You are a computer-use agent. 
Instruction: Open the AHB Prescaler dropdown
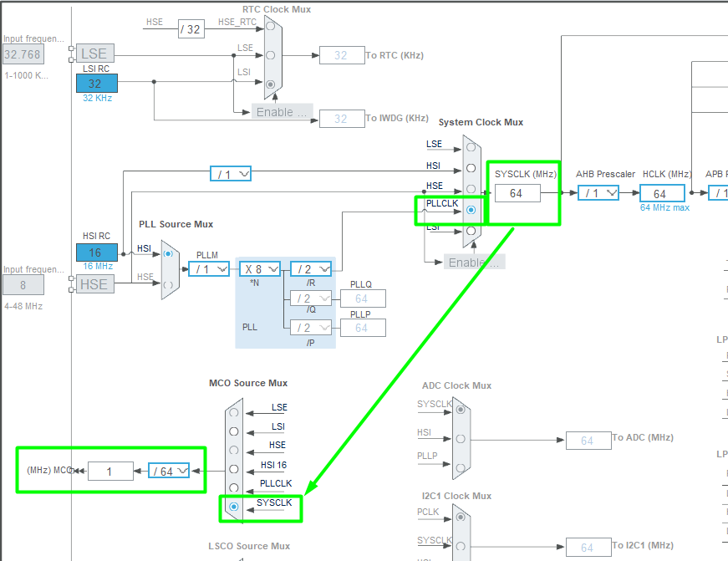pos(599,193)
